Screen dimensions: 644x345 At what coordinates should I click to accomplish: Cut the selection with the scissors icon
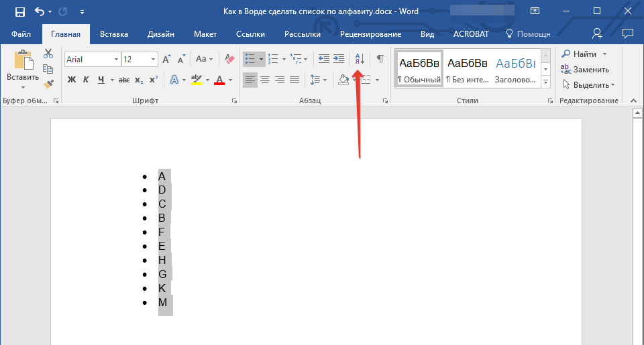(x=48, y=54)
